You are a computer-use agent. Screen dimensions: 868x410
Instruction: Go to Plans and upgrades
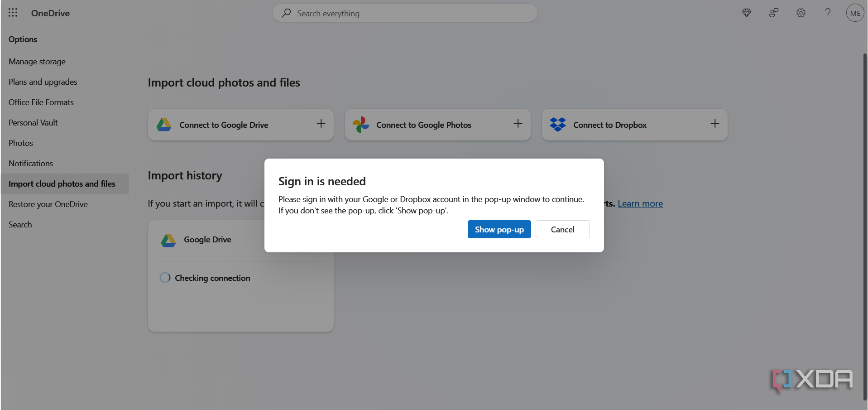[43, 82]
